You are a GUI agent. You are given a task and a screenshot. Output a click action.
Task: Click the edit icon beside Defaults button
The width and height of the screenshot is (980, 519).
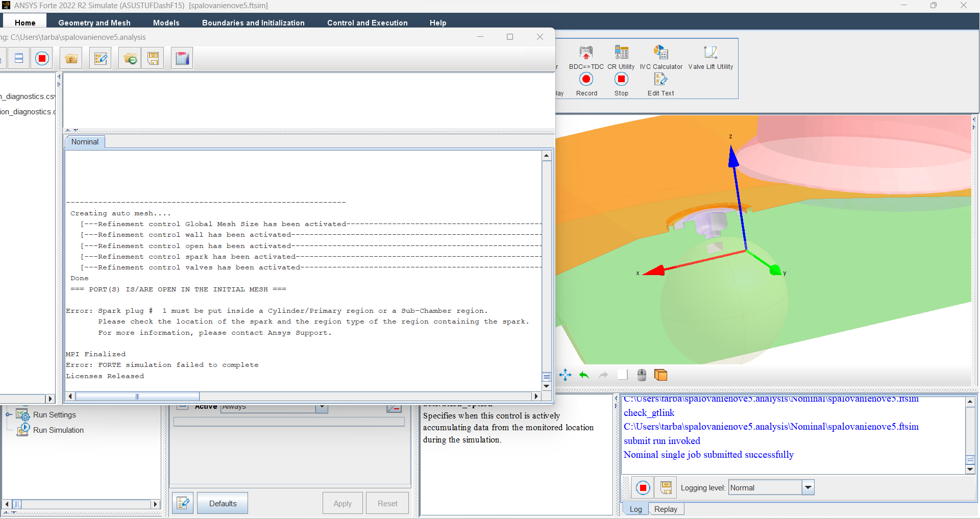click(183, 503)
